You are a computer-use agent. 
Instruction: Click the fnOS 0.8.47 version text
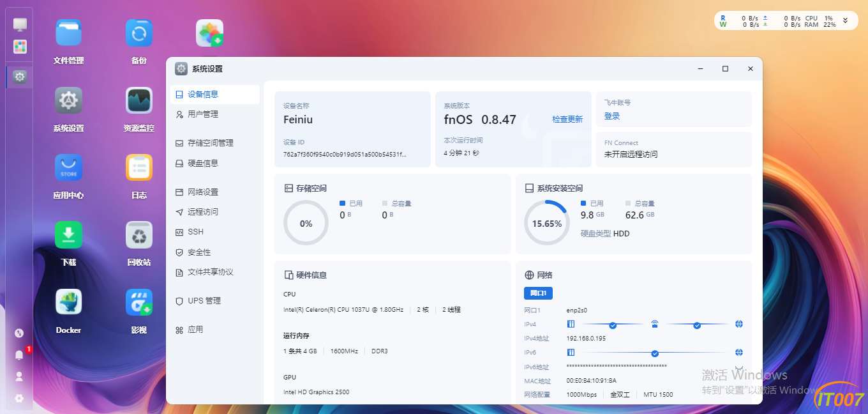pyautogui.click(x=480, y=119)
